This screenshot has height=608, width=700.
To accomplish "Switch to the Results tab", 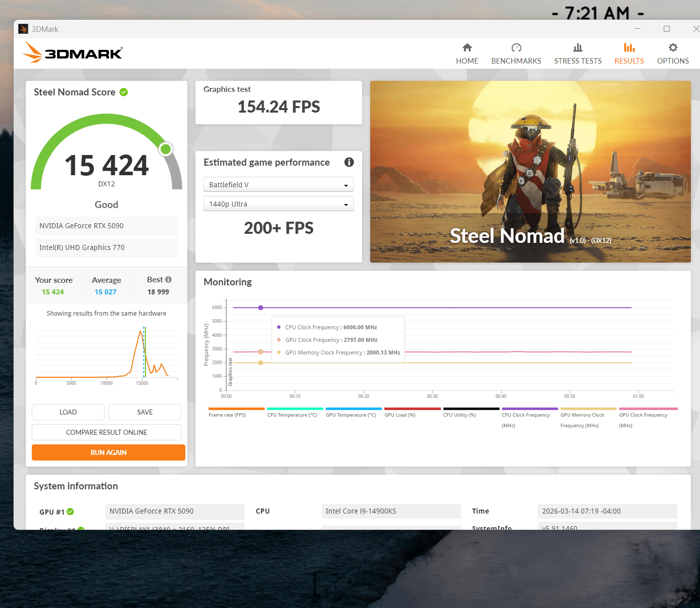I will [x=629, y=54].
